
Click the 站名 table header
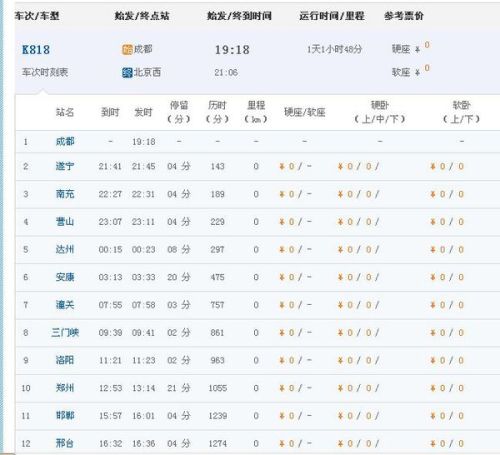click(65, 112)
